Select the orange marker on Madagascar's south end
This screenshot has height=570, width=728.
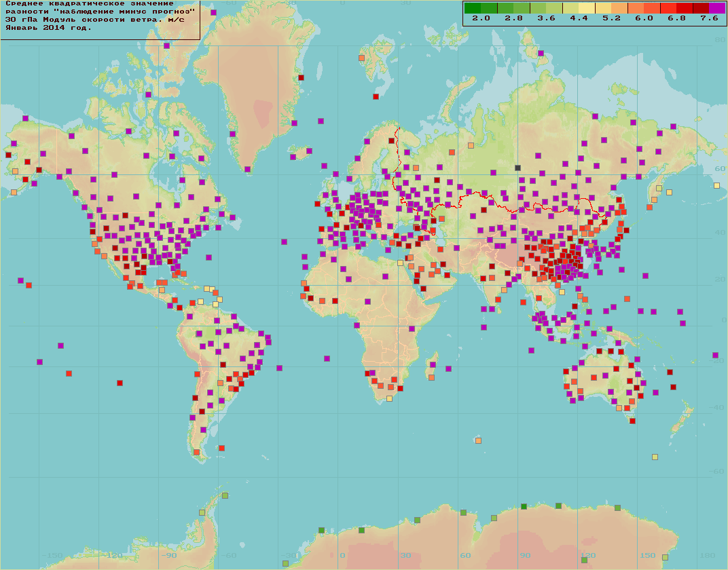431,377
